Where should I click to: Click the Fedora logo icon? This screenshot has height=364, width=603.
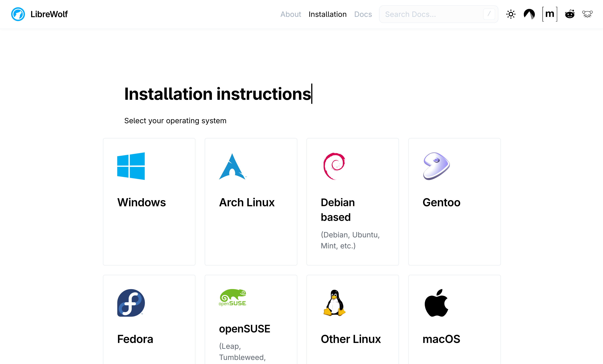coord(131,303)
